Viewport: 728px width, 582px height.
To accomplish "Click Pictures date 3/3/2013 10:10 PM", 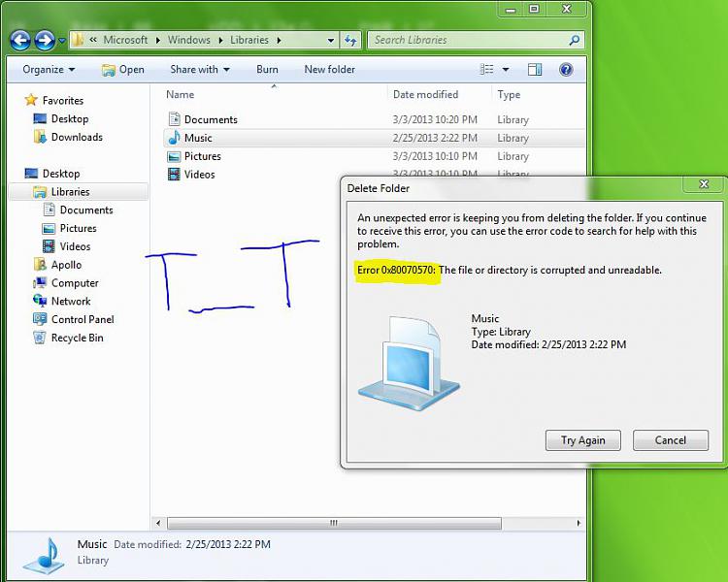I will [435, 156].
